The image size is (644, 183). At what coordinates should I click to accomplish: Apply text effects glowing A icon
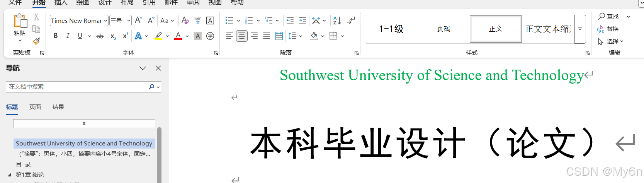[x=138, y=36]
